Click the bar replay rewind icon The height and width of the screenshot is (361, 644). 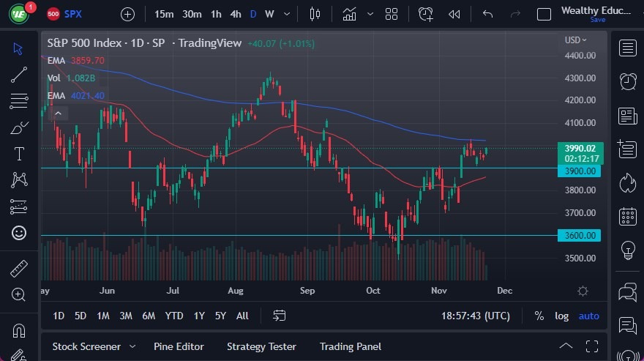tap(454, 14)
